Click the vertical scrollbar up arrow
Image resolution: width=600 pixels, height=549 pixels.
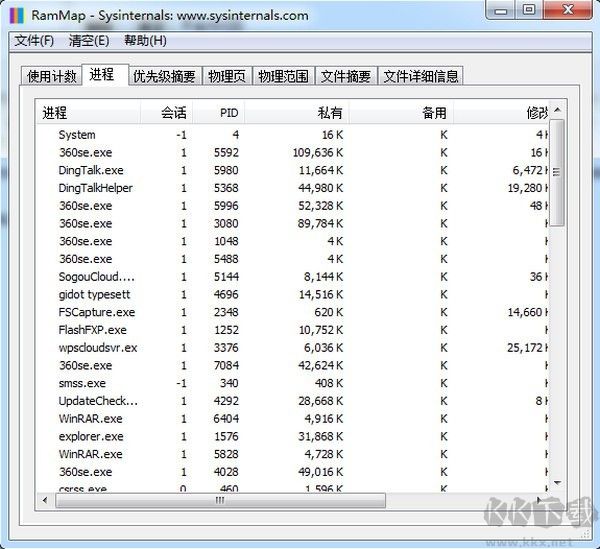(x=558, y=110)
